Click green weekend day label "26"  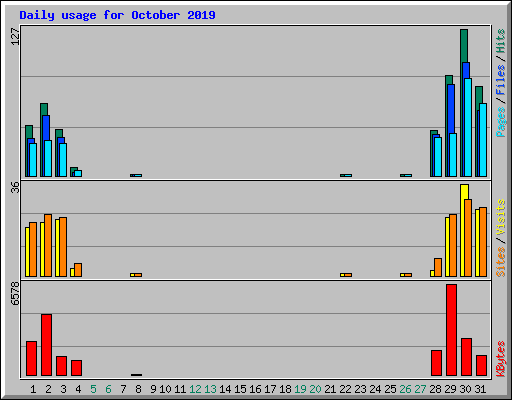point(405,389)
